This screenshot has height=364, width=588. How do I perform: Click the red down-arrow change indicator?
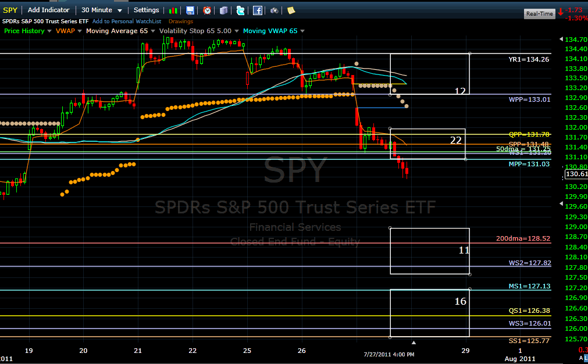coord(561,12)
